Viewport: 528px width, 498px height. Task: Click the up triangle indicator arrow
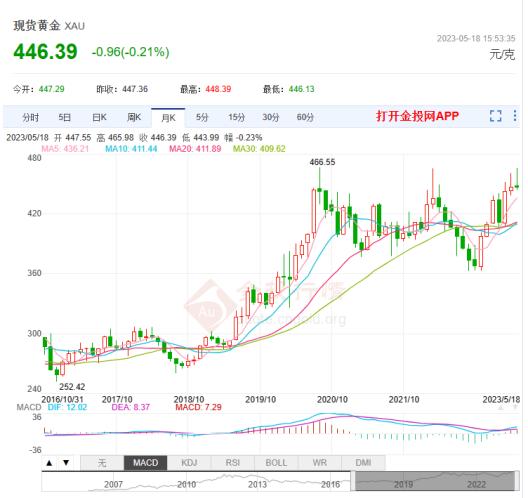pos(49,463)
